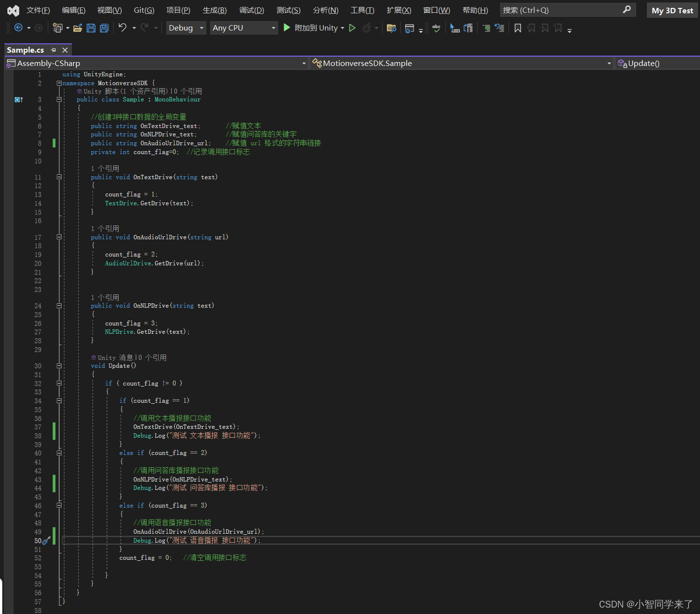The height and width of the screenshot is (614, 700).
Task: Open the New Project dropdown arrow
Action: [x=67, y=28]
